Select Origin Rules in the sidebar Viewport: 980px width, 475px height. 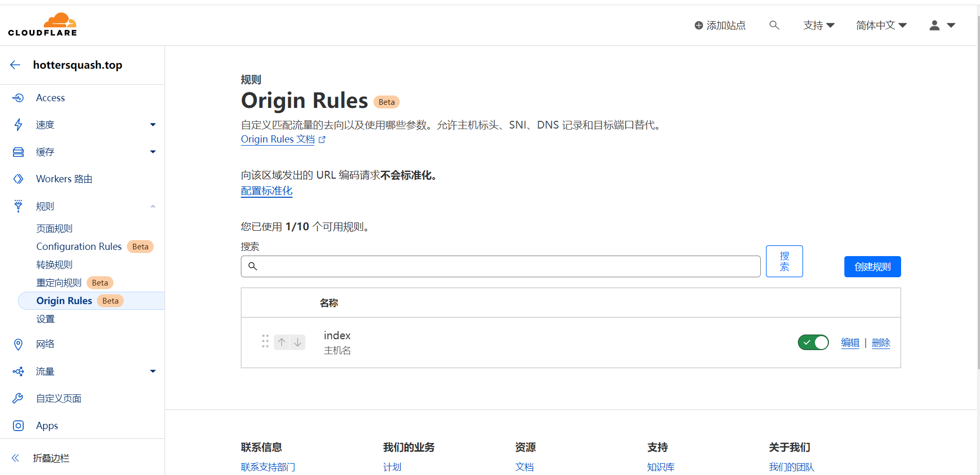pos(64,300)
